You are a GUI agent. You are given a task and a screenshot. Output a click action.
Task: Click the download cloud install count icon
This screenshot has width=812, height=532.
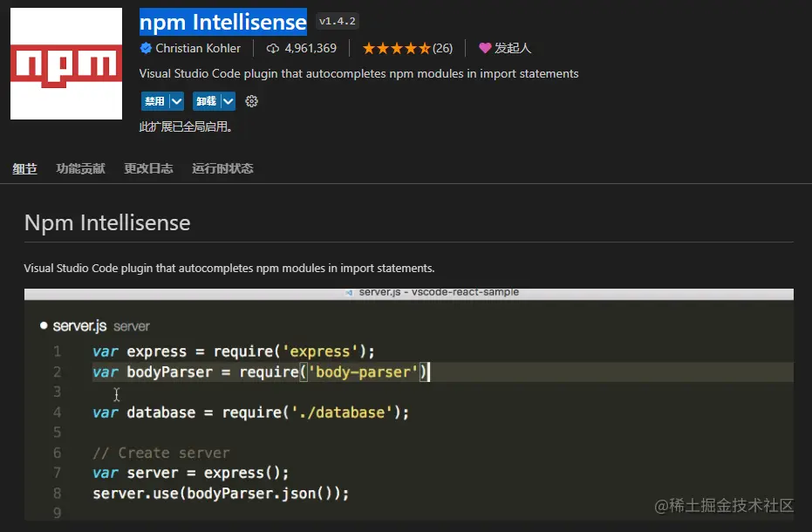[273, 48]
